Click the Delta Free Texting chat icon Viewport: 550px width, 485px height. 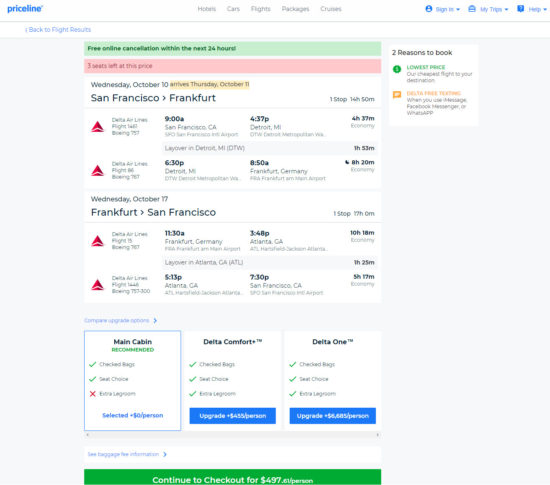397,95
